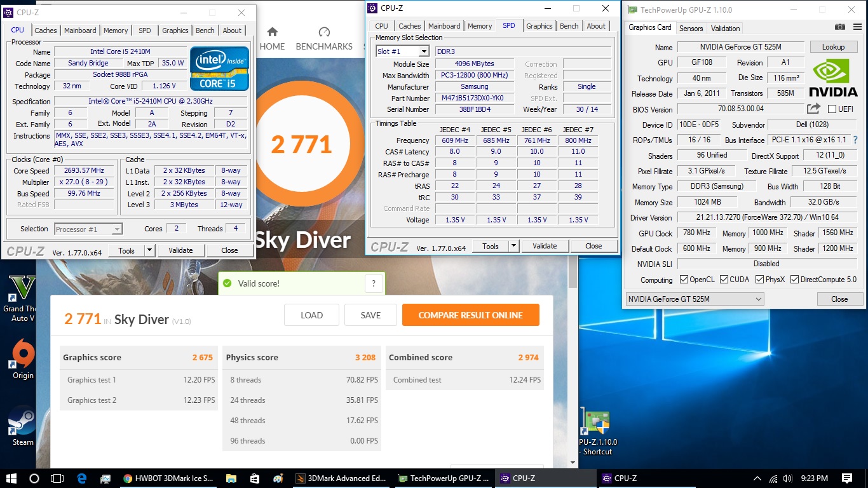Viewport: 868px width, 488px height.
Task: Open File Explorer from the taskbar
Action: [231, 478]
